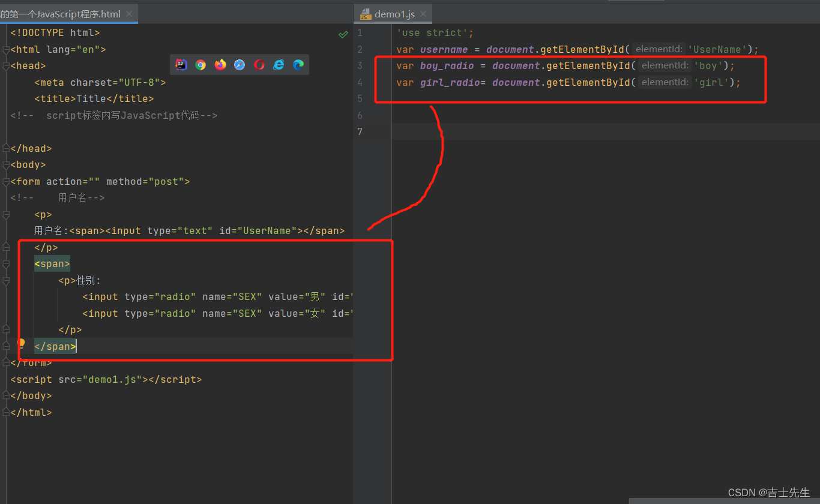Open the HTML page in Edge

coord(298,65)
